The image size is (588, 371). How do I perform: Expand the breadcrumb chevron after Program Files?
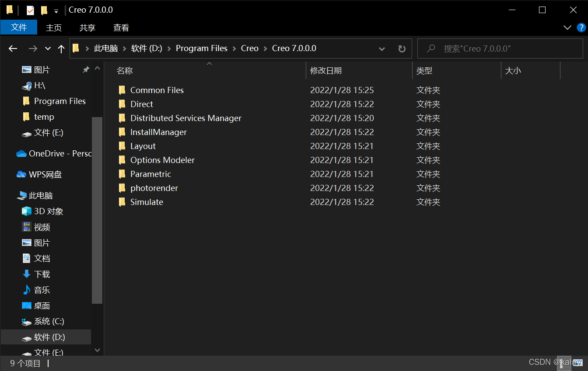234,49
